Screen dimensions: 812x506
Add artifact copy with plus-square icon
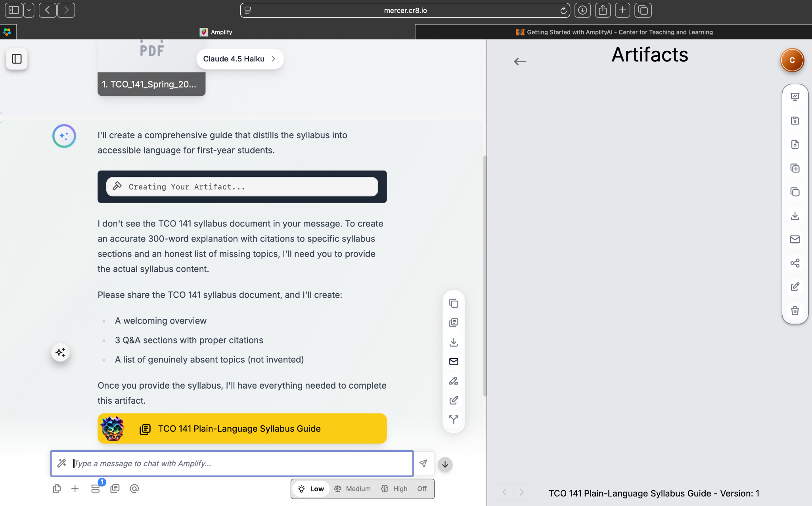tap(795, 168)
